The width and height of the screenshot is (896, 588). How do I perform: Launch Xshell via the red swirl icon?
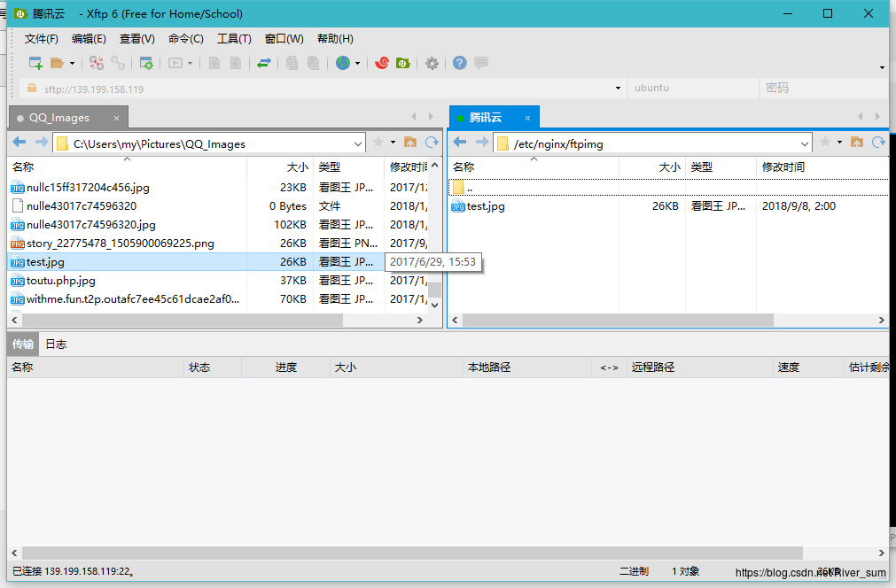(x=382, y=63)
